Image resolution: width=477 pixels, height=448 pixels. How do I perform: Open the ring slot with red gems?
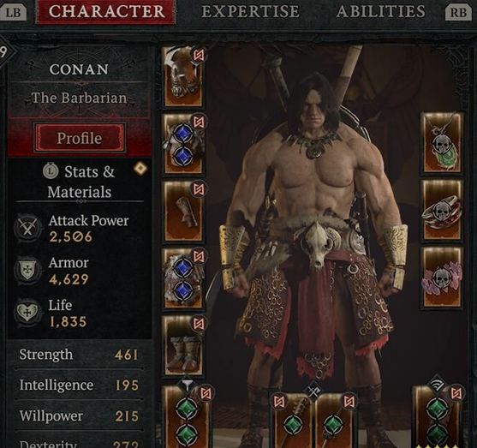pos(442,211)
